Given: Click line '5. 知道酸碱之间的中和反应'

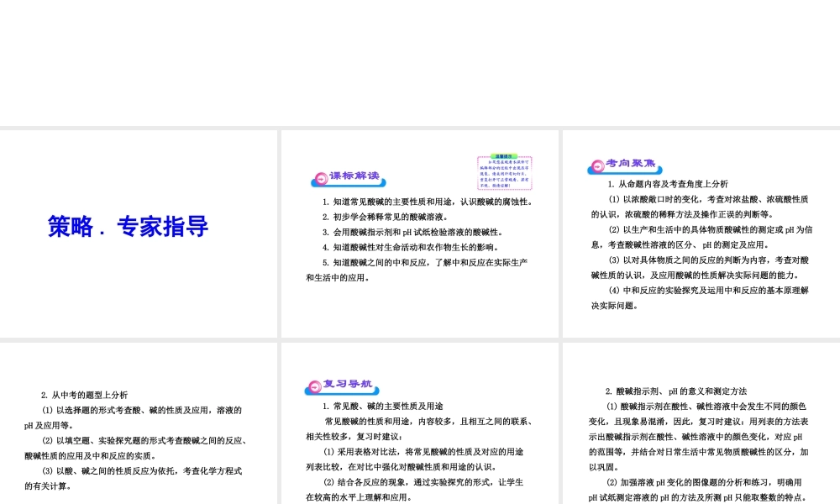Looking at the screenshot, I should (x=425, y=262).
